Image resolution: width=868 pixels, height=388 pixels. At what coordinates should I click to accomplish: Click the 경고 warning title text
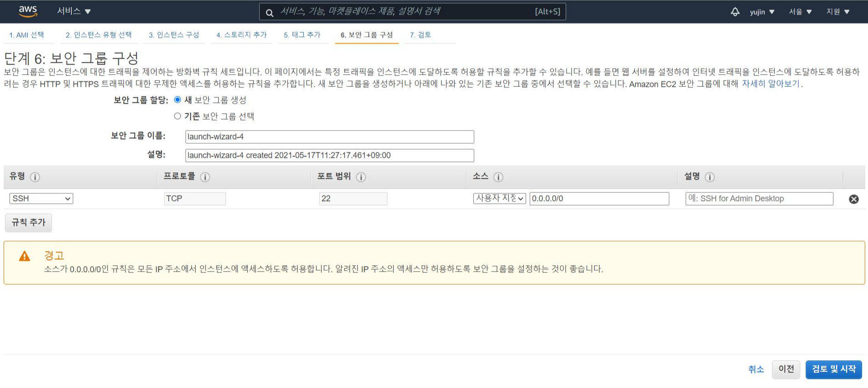[x=54, y=256]
